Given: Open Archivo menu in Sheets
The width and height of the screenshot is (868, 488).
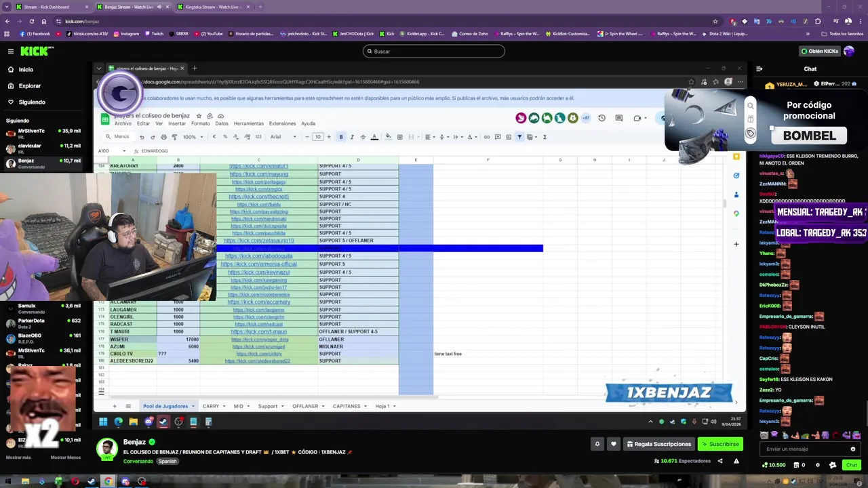Looking at the screenshot, I should tap(123, 123).
